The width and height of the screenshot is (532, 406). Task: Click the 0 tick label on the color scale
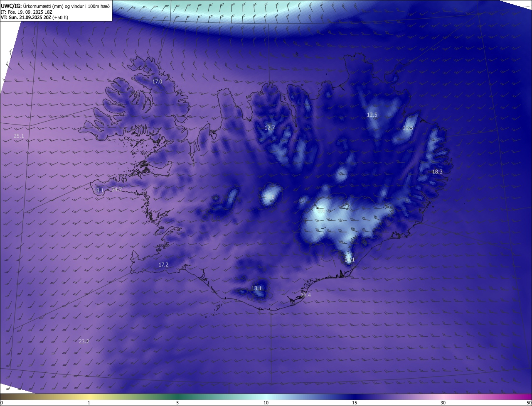coord(2,403)
